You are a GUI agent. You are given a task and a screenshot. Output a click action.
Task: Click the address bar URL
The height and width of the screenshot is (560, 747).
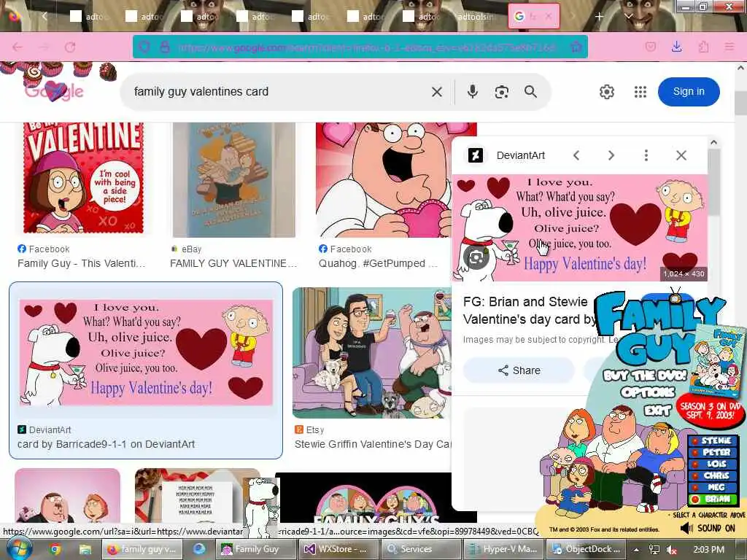[x=367, y=47]
